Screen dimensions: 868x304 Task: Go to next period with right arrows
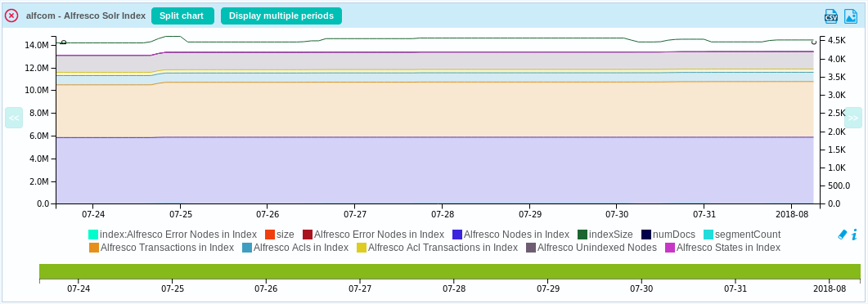853,118
